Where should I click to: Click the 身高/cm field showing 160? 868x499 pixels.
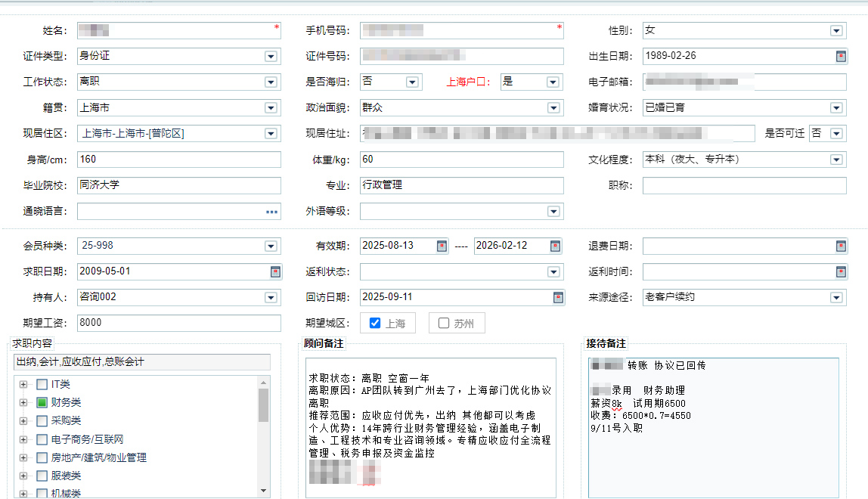[x=178, y=160]
